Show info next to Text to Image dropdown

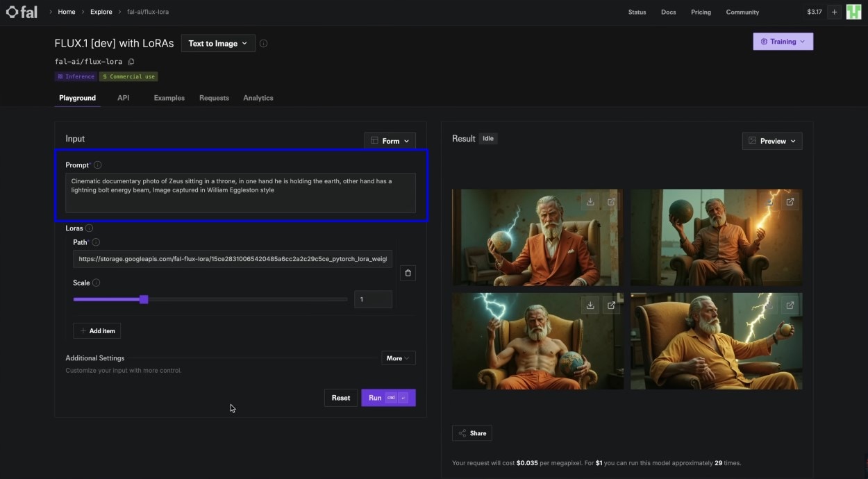(263, 43)
